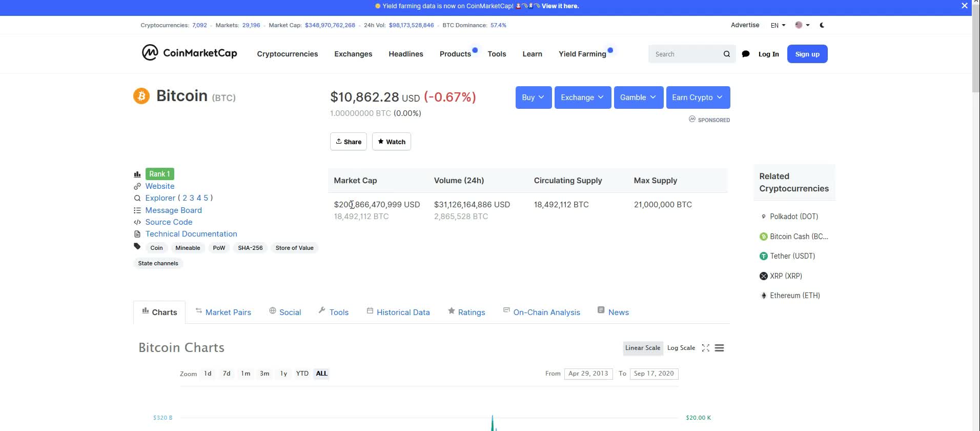Open the Earn Crypto dropdown
980x431 pixels.
pyautogui.click(x=698, y=97)
